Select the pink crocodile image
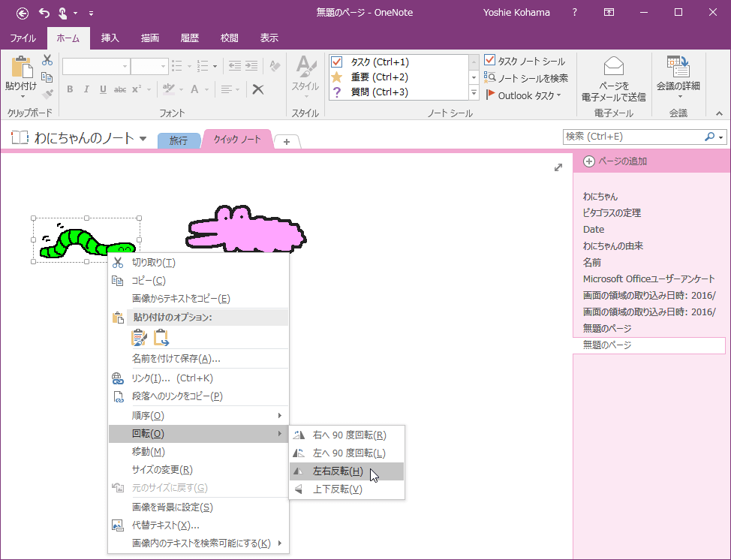The image size is (731, 560). click(246, 230)
